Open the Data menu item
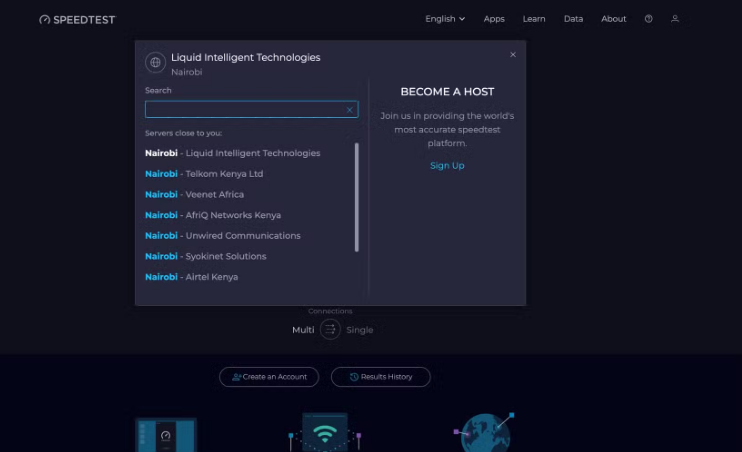 point(573,19)
